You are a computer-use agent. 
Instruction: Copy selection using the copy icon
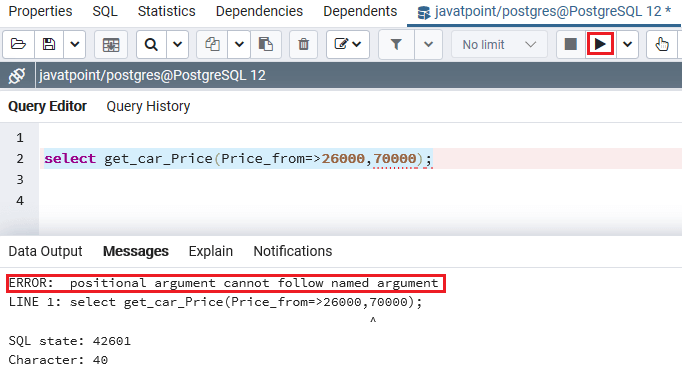[x=212, y=44]
